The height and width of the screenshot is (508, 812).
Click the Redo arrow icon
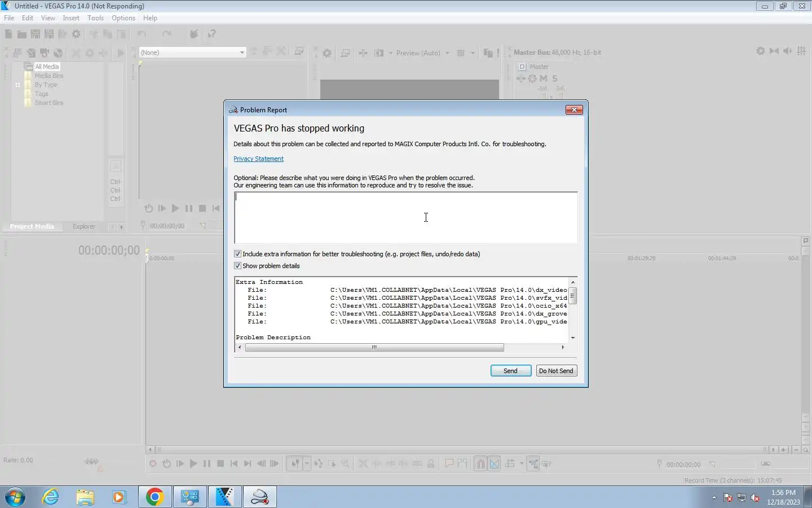[166, 34]
